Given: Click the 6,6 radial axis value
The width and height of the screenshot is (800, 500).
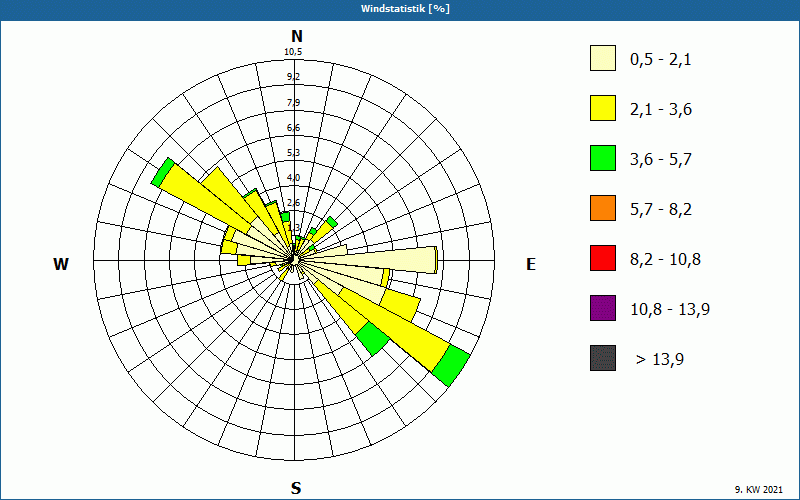Looking at the screenshot, I should (x=293, y=128).
